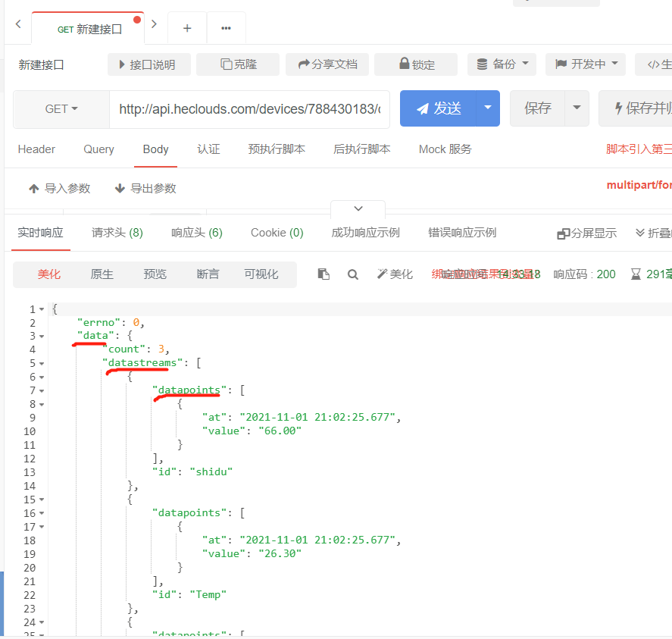
Task: Click 分屏显示 split screen
Action: point(586,233)
